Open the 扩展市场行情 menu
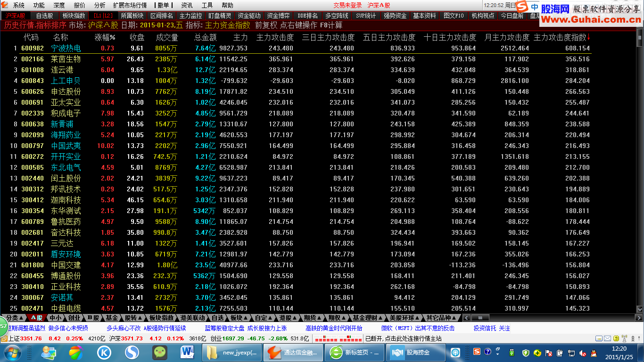This screenshot has height=362, width=644. [130, 5]
